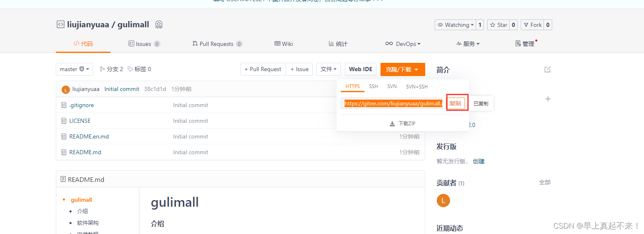Open the gulimall repository name link in the title
644x234 pixels.
[x=133, y=24]
